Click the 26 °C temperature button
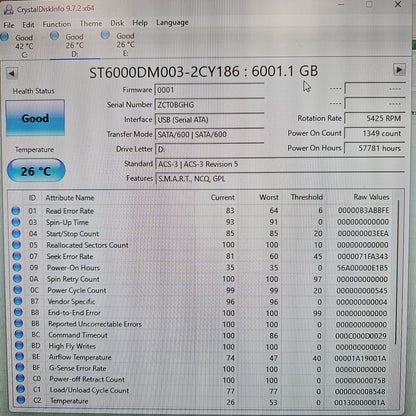416x416 pixels. coord(36,171)
